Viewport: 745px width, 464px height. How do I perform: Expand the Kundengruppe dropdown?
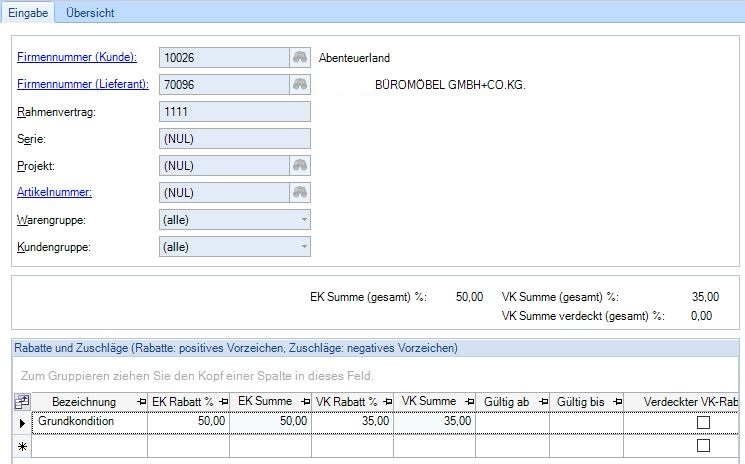tap(301, 247)
